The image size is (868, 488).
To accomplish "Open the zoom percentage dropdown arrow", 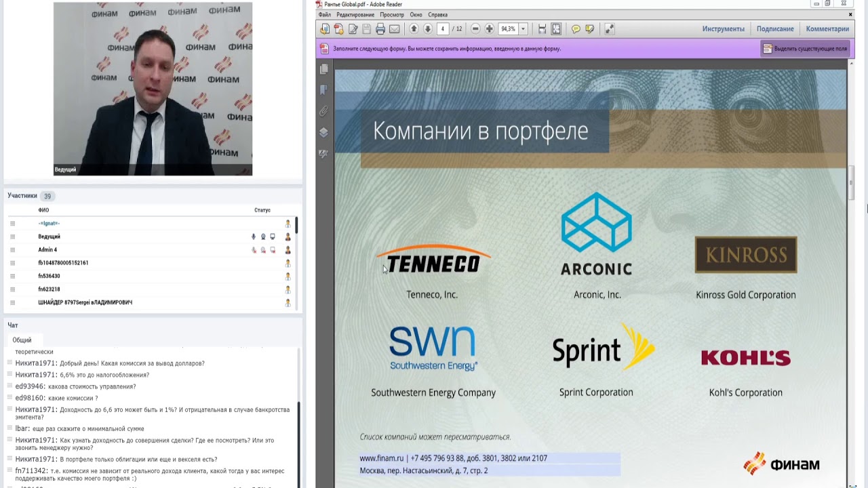I will point(523,29).
